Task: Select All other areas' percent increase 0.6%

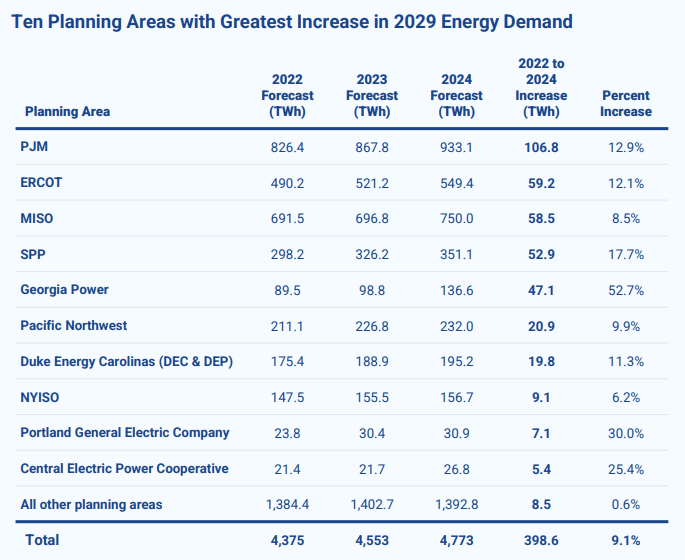Action: 626,505
